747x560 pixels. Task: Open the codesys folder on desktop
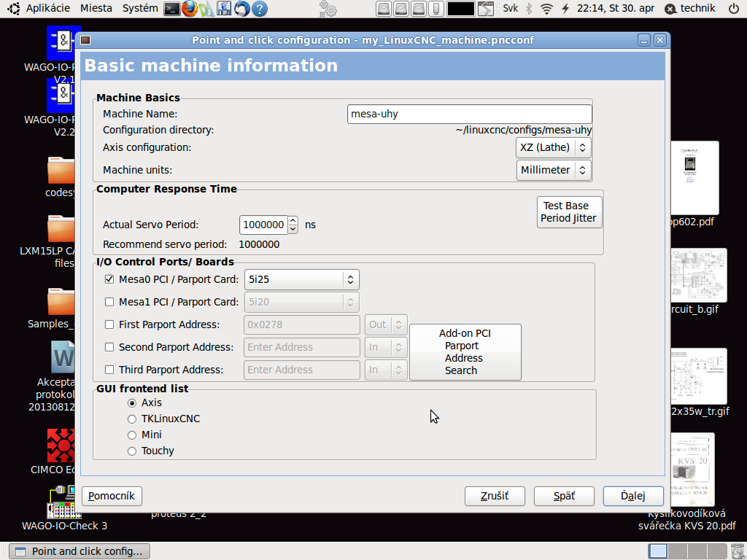coord(61,171)
